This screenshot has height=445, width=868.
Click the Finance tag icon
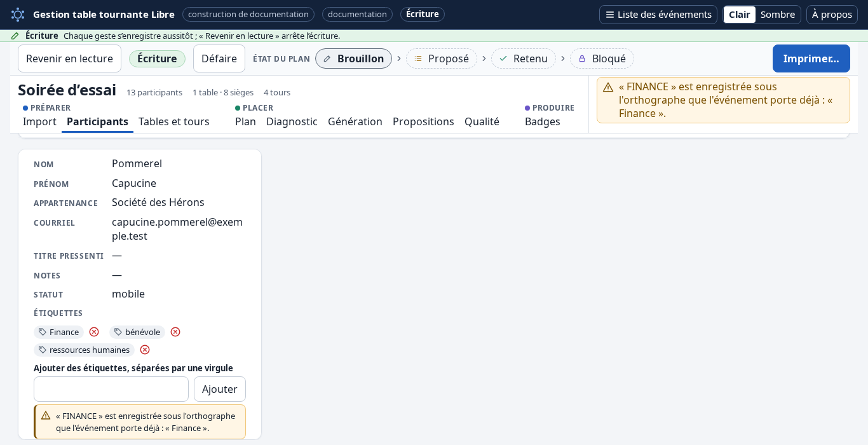(43, 332)
